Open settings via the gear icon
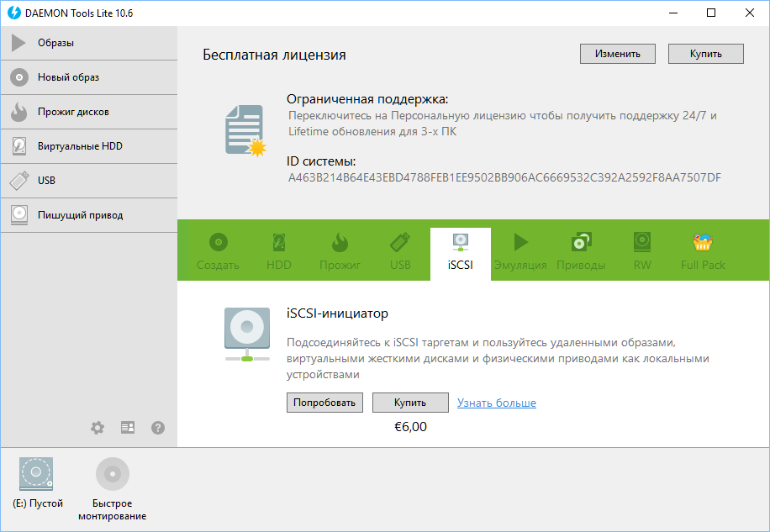Viewport: 770px width, 532px height. click(x=98, y=428)
